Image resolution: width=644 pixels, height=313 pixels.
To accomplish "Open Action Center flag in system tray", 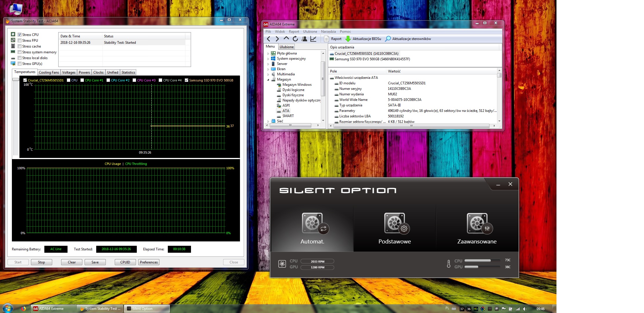I will point(503,309).
